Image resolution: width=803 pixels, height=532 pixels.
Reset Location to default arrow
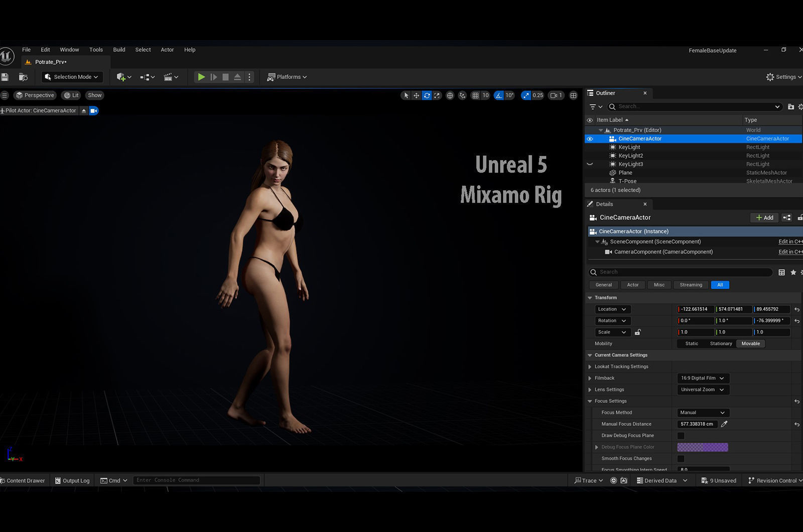tap(797, 310)
